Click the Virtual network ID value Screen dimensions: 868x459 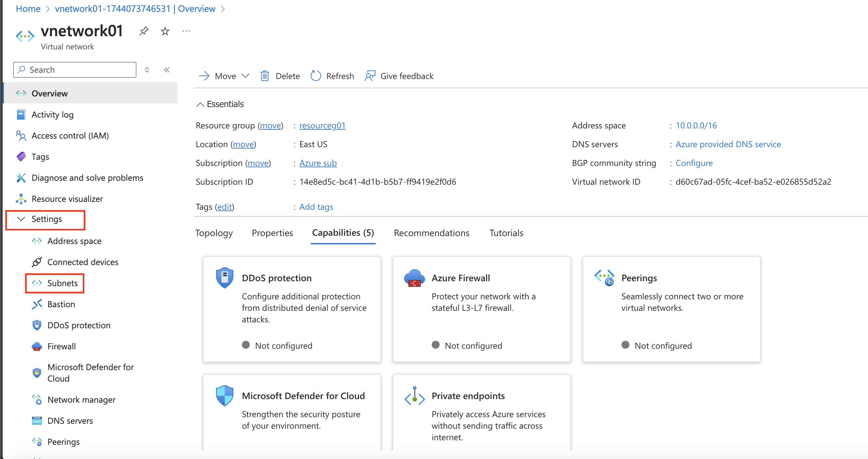click(753, 182)
